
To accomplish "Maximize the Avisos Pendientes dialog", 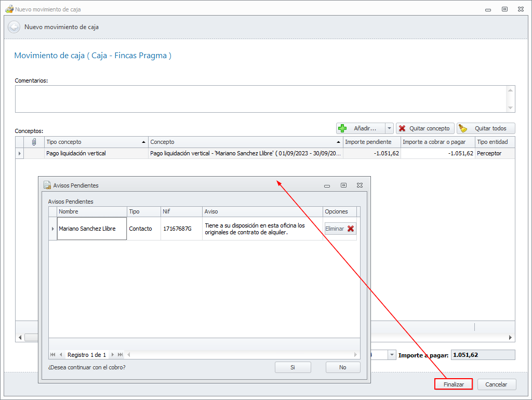I will 344,185.
